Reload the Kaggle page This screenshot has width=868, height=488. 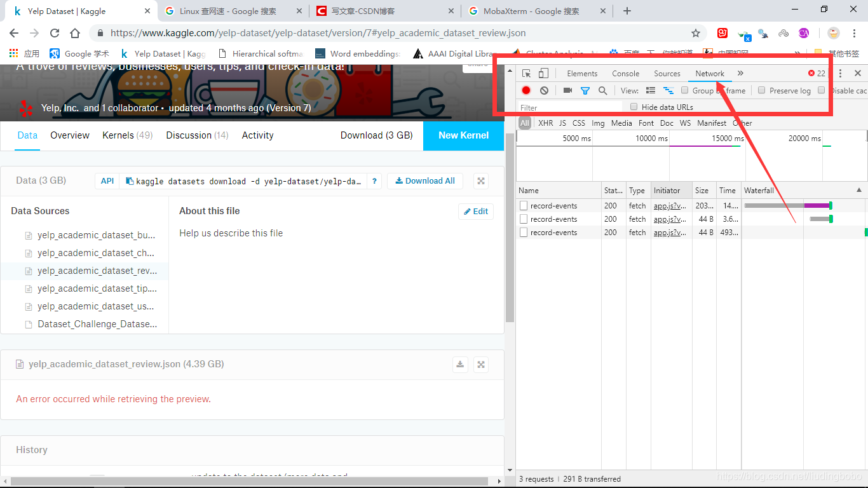pyautogui.click(x=55, y=33)
